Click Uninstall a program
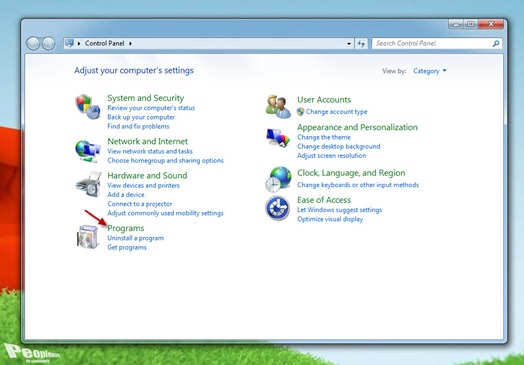This screenshot has width=524, height=365. click(136, 238)
